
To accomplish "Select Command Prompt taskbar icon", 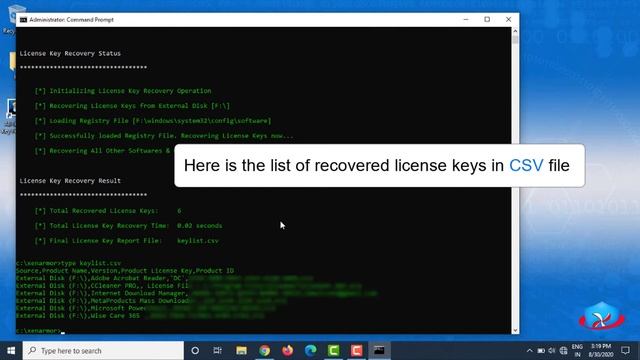I will click(379, 351).
